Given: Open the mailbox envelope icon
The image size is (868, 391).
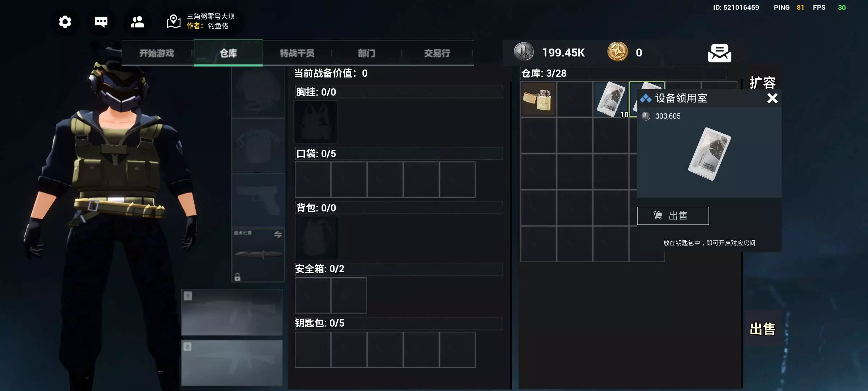Looking at the screenshot, I should click(719, 53).
